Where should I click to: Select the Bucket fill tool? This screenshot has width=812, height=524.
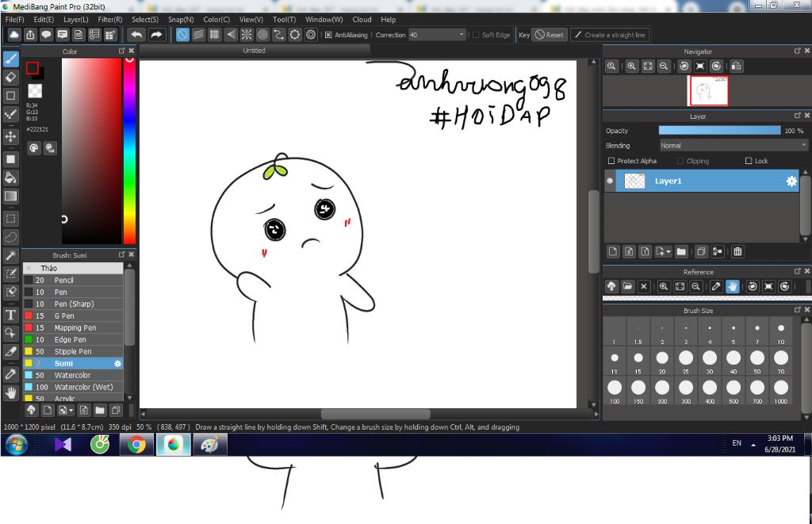click(11, 178)
